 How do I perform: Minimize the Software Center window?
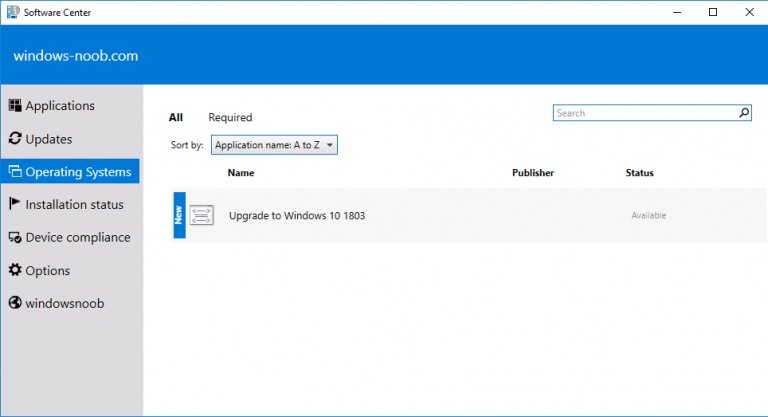point(677,12)
